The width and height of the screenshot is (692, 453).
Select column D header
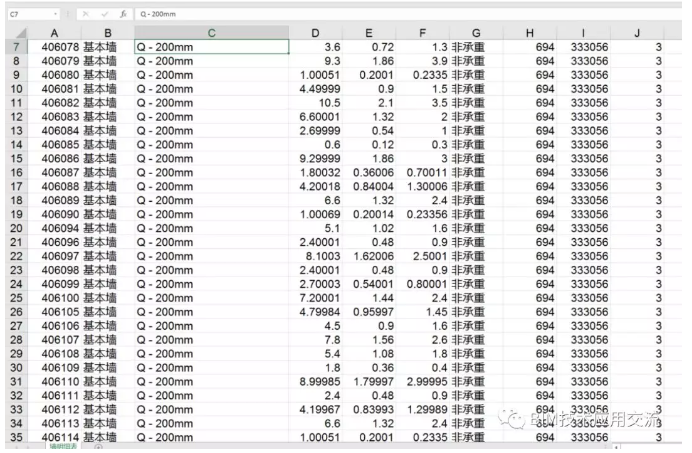click(315, 33)
